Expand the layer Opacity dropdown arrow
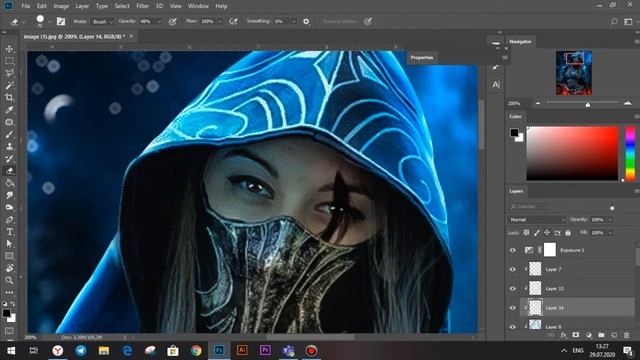 [x=610, y=220]
